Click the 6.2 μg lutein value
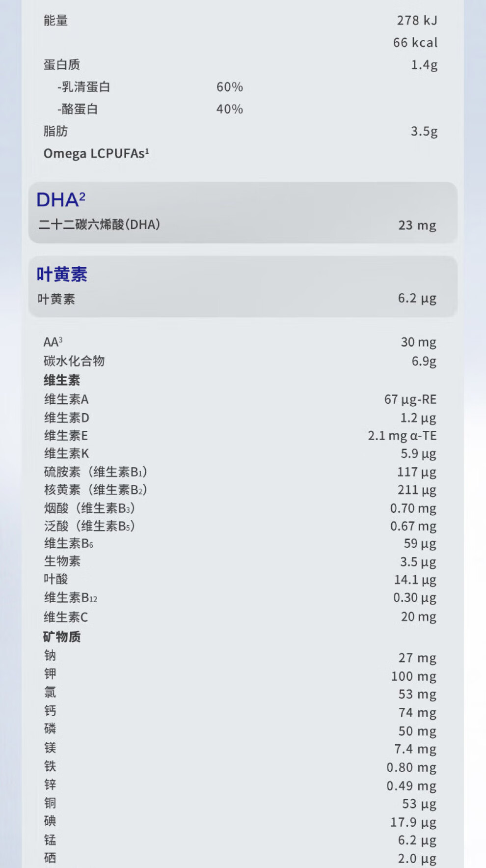 tap(417, 299)
